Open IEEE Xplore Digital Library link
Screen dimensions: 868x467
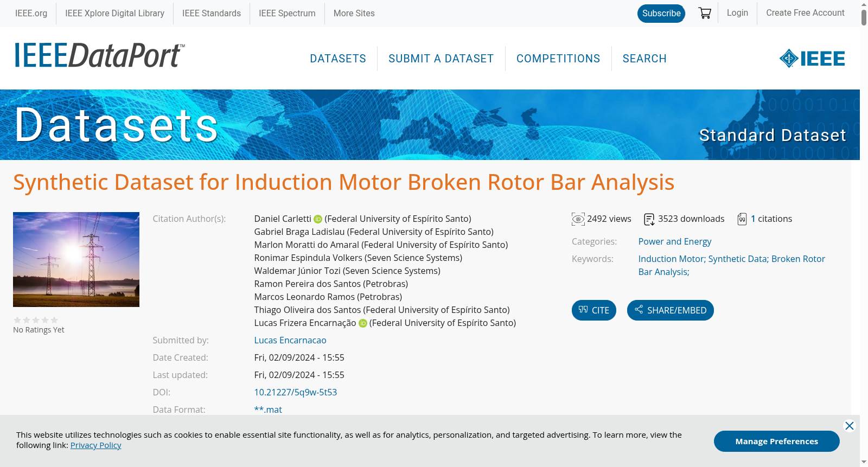[x=114, y=13]
